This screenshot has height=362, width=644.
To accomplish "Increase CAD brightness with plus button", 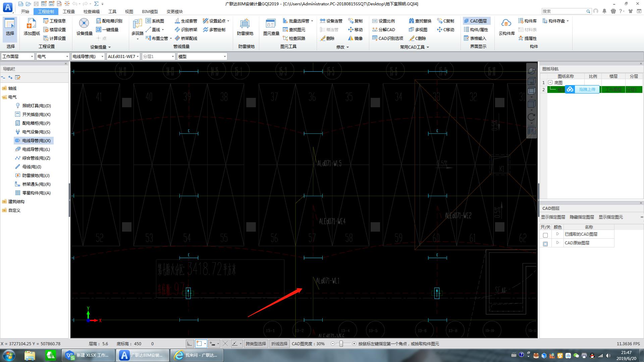I will 354,344.
